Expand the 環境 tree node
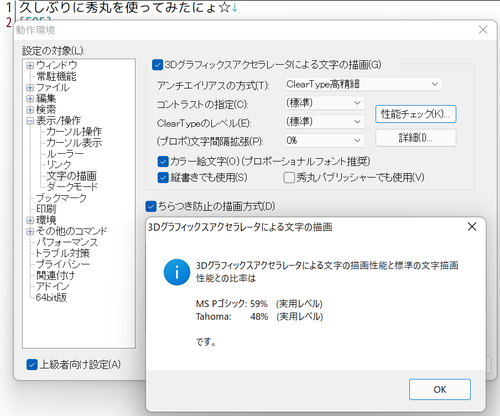The image size is (500, 416). (x=30, y=220)
